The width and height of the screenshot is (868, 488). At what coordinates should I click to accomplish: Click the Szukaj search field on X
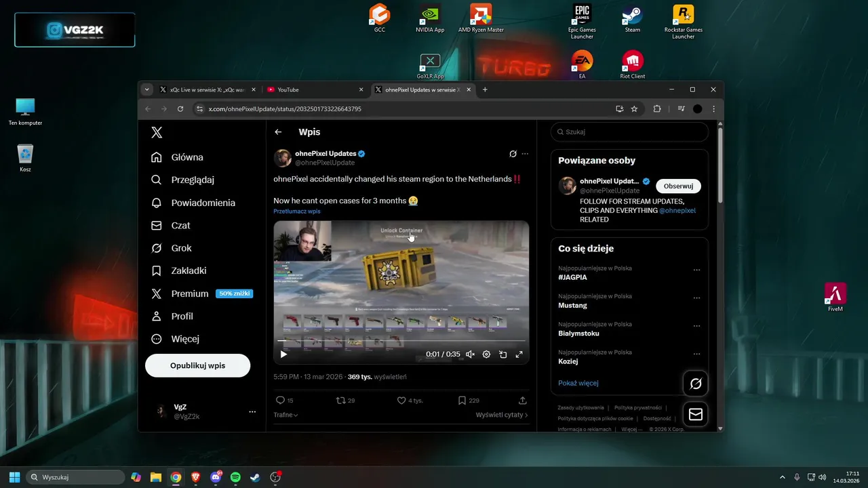point(629,132)
